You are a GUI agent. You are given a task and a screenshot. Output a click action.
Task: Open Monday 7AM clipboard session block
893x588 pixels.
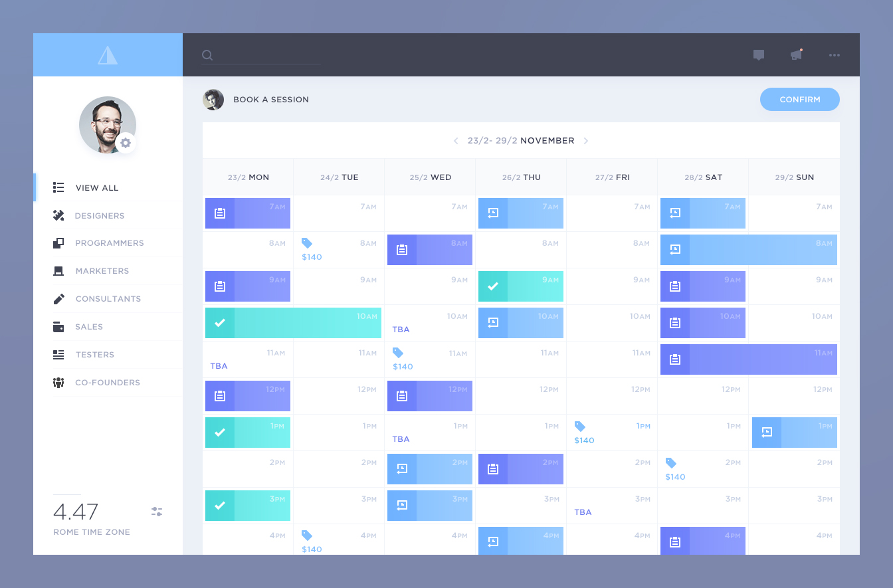click(248, 213)
